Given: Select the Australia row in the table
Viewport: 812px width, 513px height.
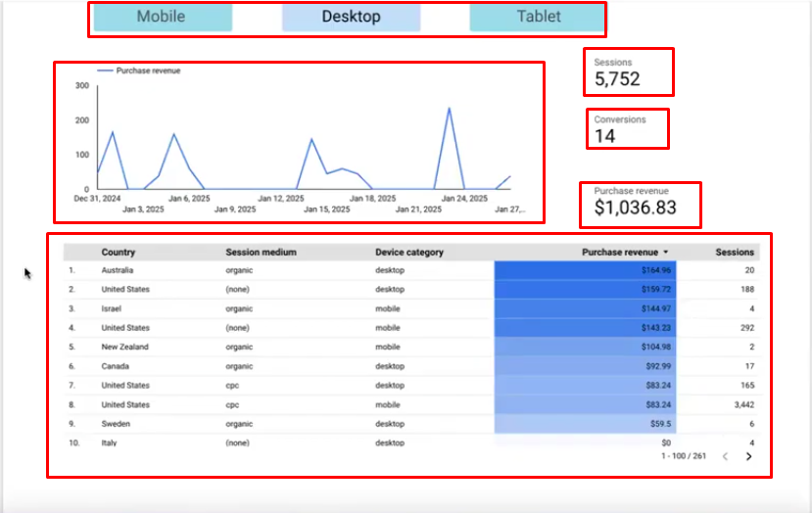Looking at the screenshot, I should tap(119, 270).
